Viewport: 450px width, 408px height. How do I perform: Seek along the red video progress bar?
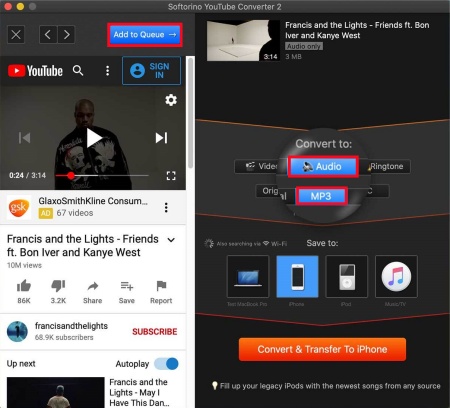[x=102, y=175]
